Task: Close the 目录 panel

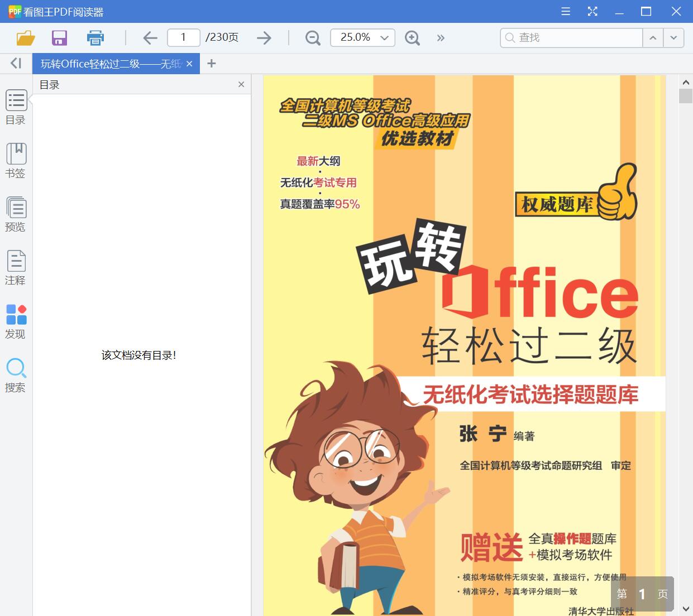Action: click(241, 84)
